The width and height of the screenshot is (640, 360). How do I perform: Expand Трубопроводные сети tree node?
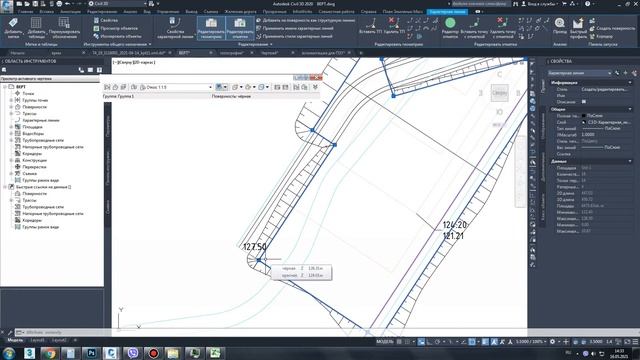click(x=11, y=140)
